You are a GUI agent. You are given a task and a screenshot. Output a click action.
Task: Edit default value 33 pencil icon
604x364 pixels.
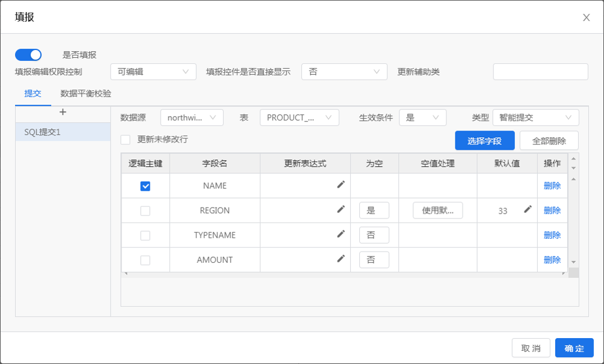tap(528, 209)
